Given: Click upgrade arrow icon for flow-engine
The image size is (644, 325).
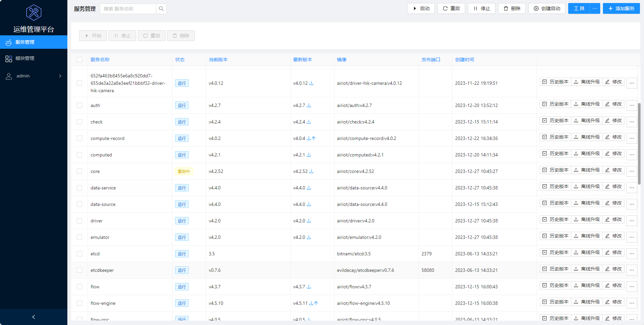Looking at the screenshot, I should pos(316,303).
